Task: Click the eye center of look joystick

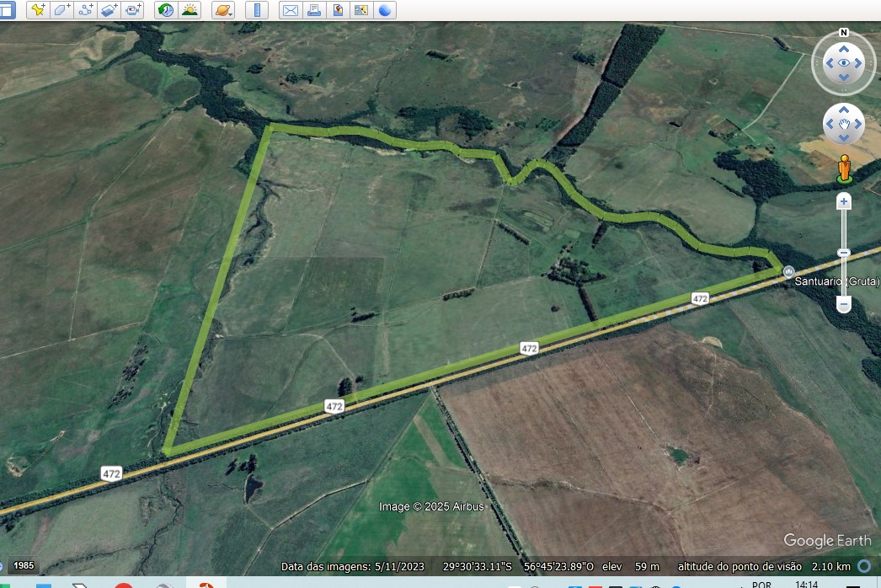Action: point(843,63)
